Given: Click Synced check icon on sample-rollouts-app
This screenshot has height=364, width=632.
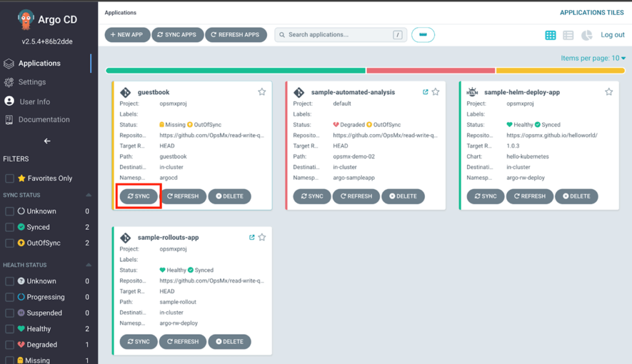Looking at the screenshot, I should pos(191,270).
